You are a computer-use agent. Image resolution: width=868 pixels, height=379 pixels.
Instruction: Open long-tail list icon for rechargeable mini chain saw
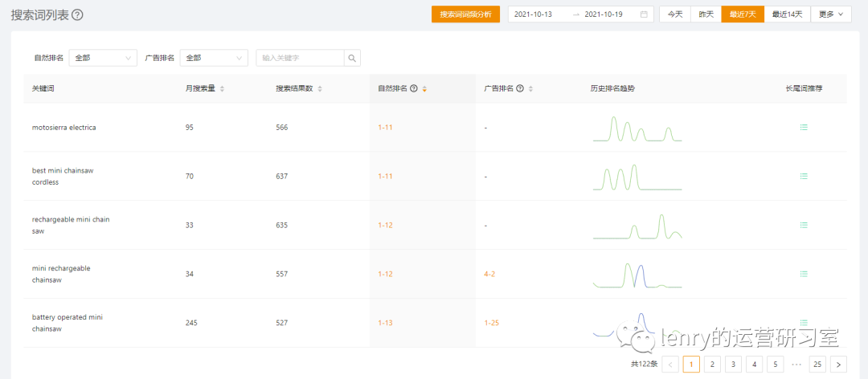tap(804, 225)
